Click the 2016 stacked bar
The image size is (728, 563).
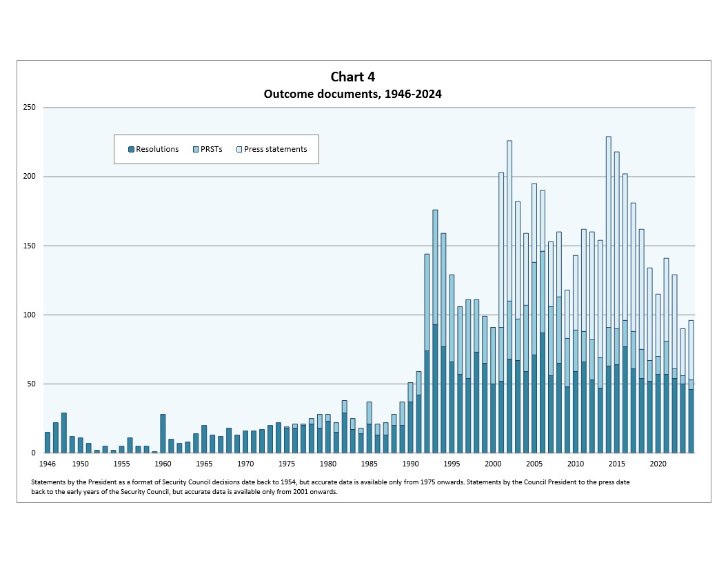click(625, 313)
